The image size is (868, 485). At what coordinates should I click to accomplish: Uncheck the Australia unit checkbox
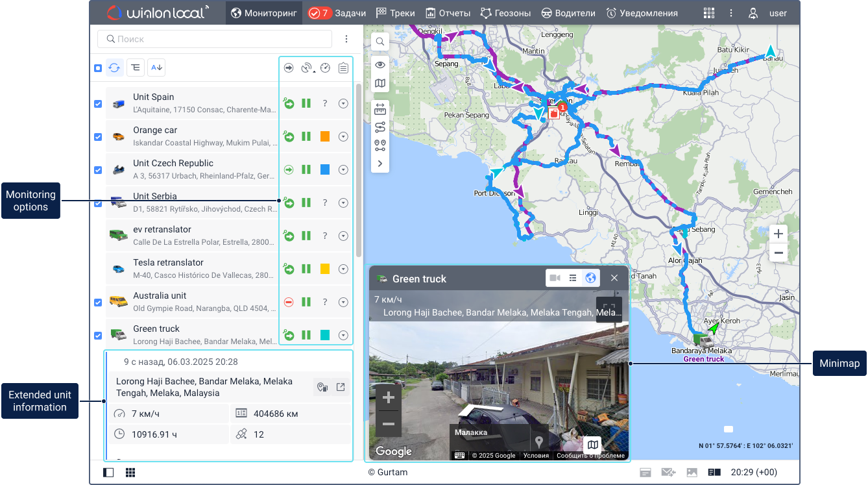pos(98,303)
